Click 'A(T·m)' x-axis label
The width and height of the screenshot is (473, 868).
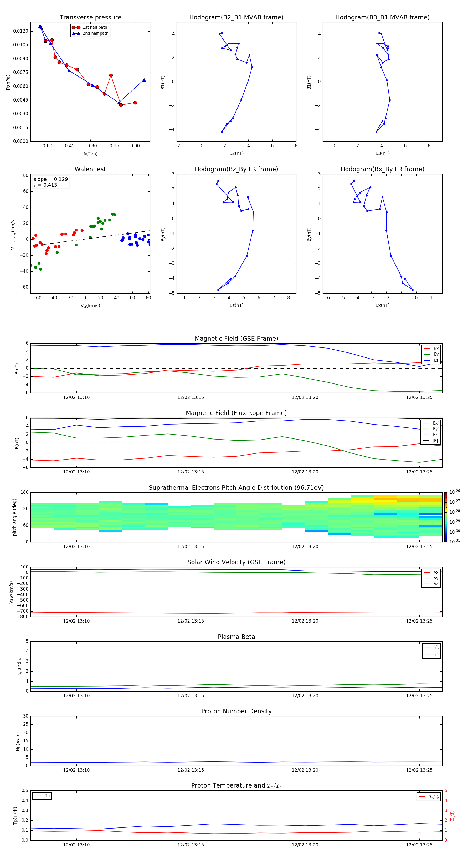coord(90,154)
